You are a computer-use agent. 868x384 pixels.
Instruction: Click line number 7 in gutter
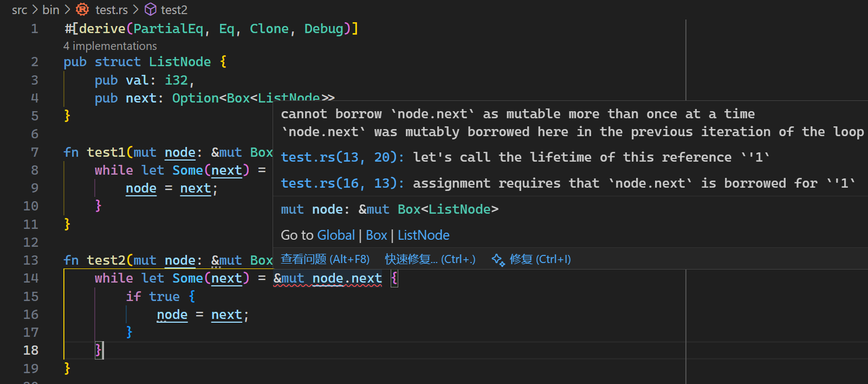[35, 152]
